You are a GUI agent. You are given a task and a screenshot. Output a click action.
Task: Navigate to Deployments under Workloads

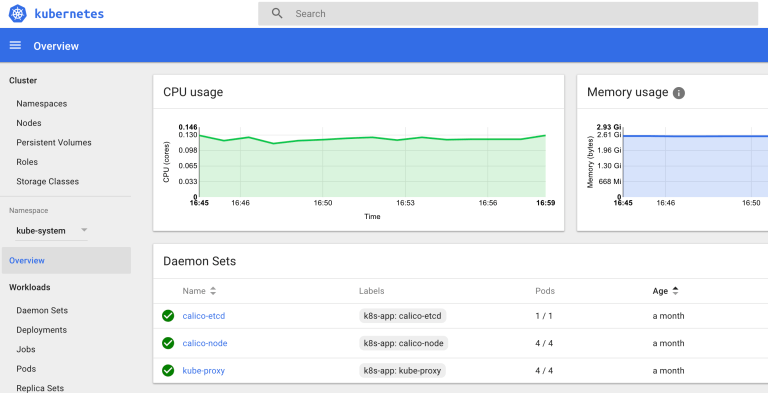(x=42, y=330)
